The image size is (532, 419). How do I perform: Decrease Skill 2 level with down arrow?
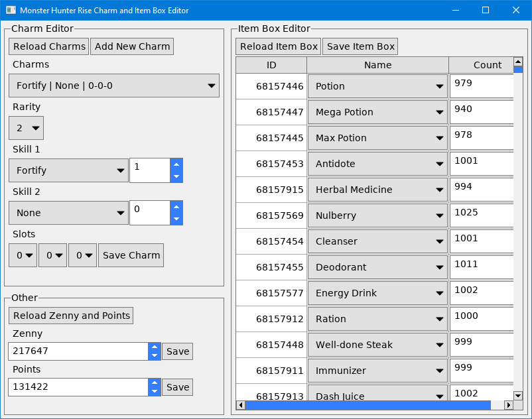176,219
